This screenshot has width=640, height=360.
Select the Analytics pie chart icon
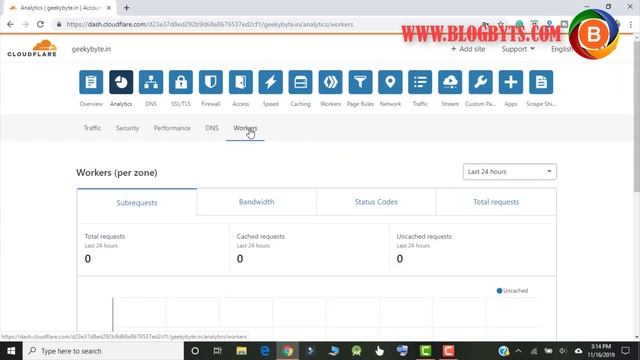pos(121,82)
